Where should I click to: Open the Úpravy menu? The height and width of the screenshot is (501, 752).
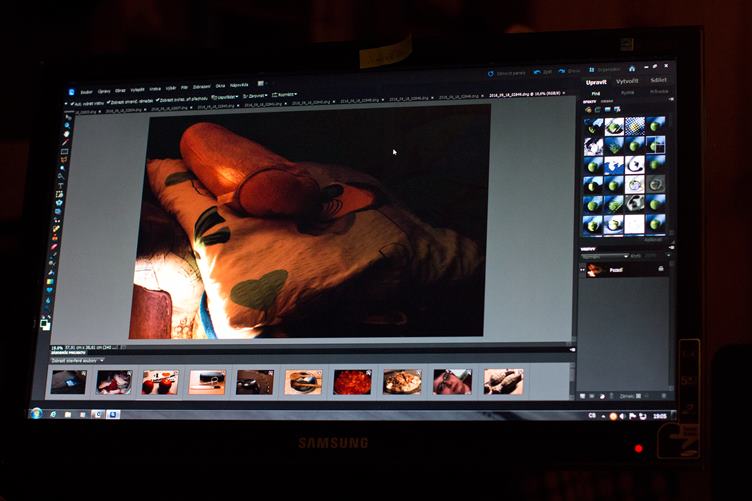coord(104,91)
